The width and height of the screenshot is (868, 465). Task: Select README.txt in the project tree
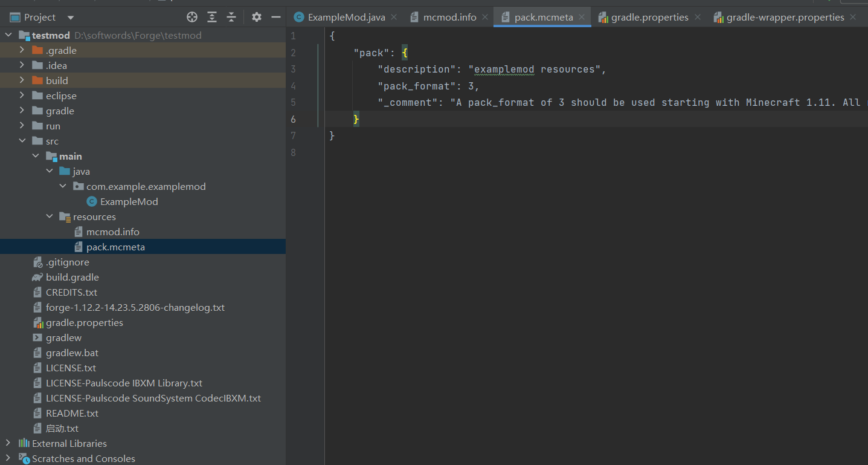point(72,413)
